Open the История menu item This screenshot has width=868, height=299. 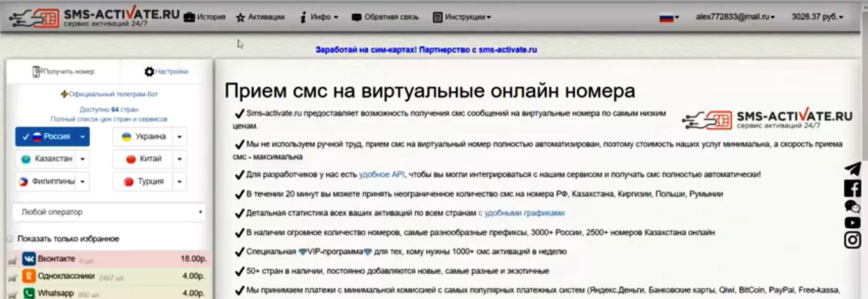click(x=205, y=17)
